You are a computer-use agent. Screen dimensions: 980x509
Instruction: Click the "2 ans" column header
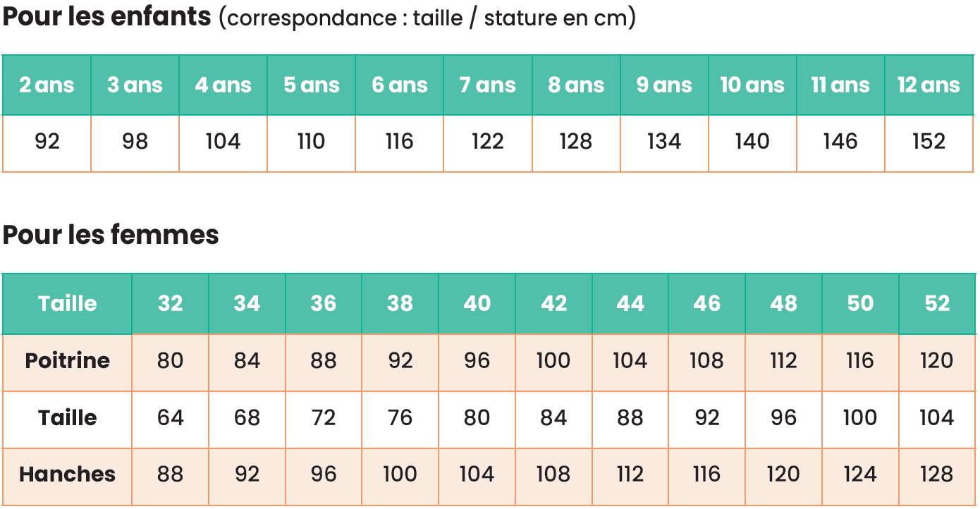pos(47,85)
